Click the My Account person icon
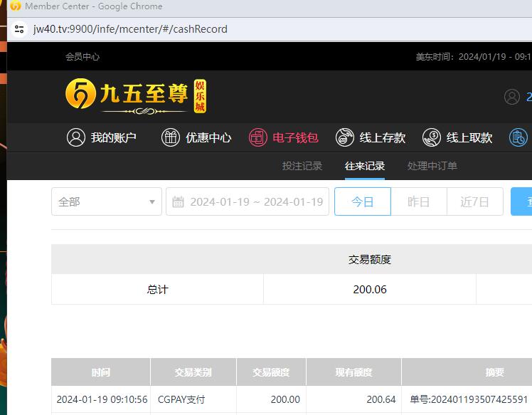This screenshot has width=532, height=415. coord(76,137)
